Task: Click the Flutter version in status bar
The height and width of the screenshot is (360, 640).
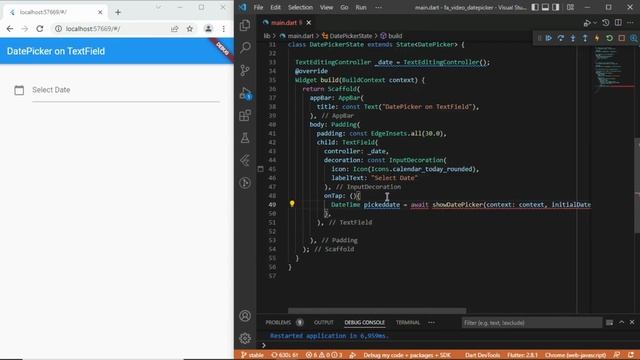Action: point(522,355)
